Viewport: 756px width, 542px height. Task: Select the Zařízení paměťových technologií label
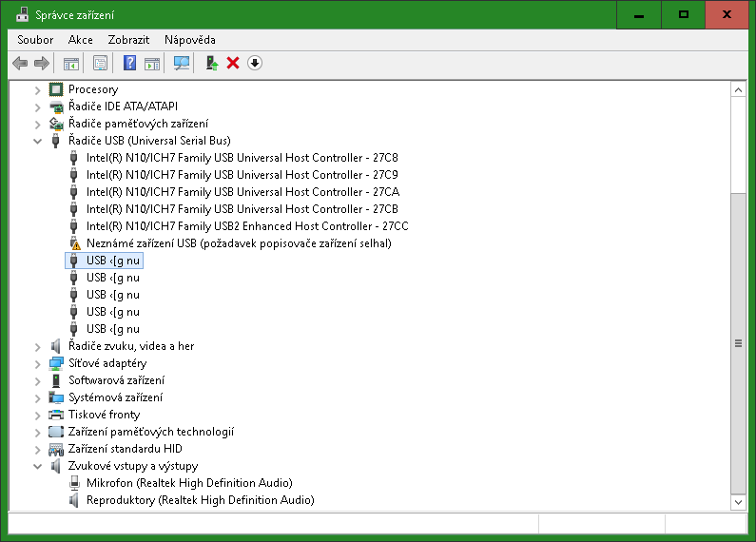click(x=151, y=432)
